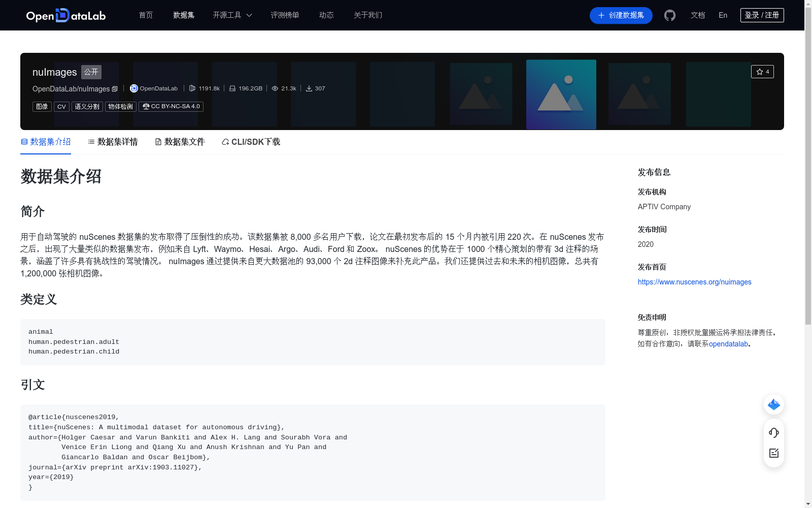Click the 307 downloads icon

tap(309, 88)
